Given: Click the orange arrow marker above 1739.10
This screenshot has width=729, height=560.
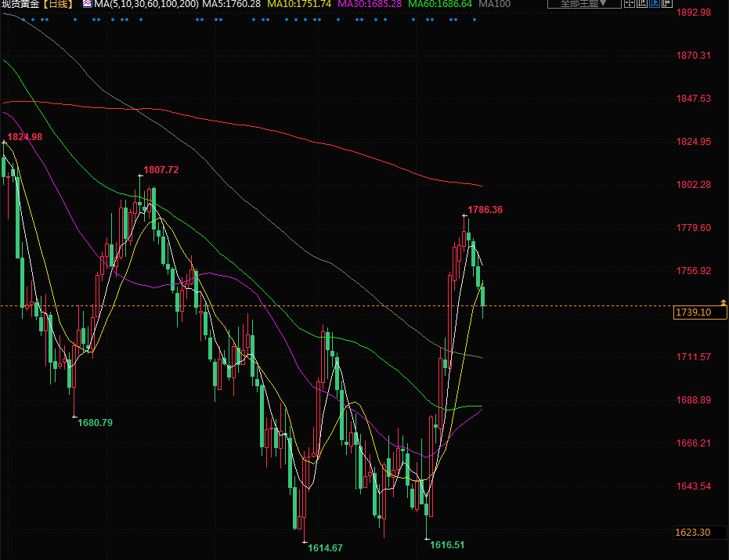Looking at the screenshot, I should point(723,302).
